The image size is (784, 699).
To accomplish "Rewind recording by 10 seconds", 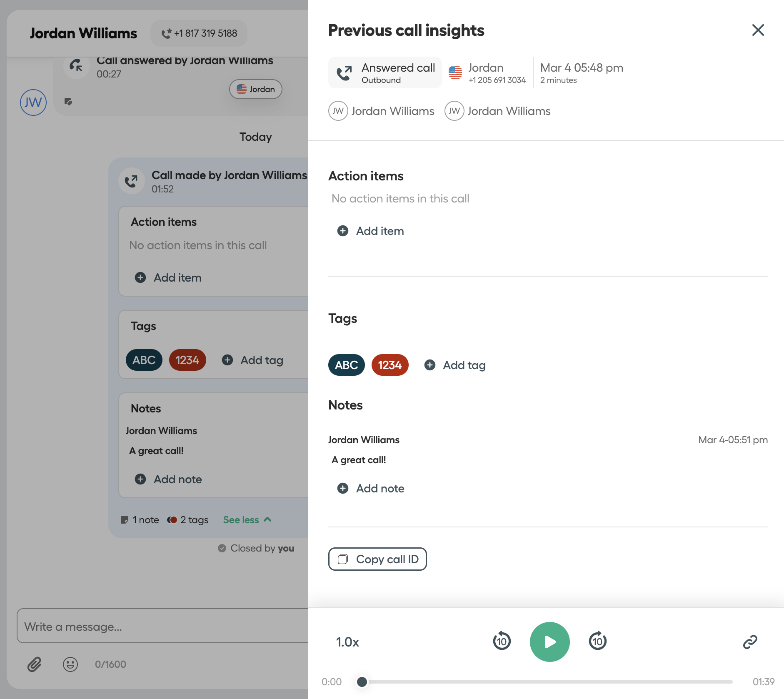I will point(502,641).
